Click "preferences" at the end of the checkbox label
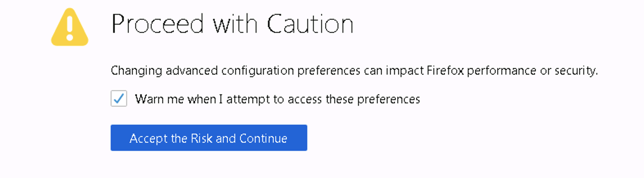Image resolution: width=644 pixels, height=178 pixels. click(x=388, y=99)
